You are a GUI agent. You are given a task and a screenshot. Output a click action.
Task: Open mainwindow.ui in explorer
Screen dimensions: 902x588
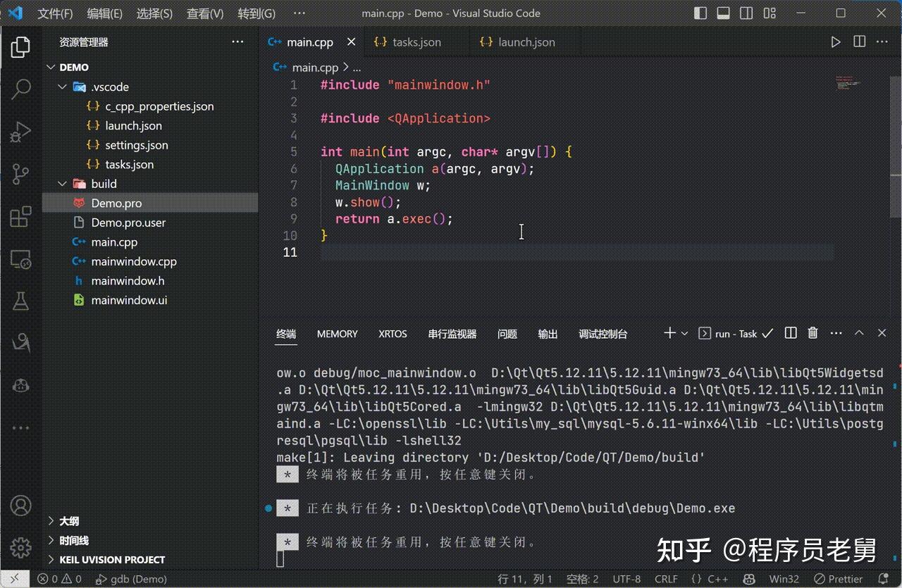tap(129, 300)
